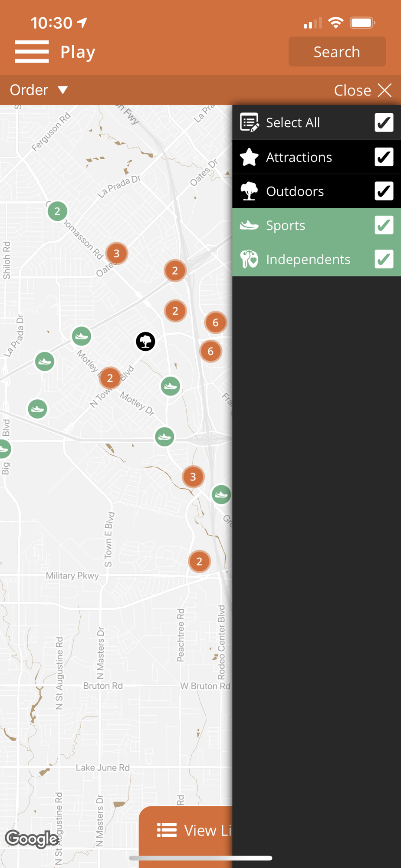Open lower cluster marker labeled 6
401x868 pixels.
tap(210, 351)
